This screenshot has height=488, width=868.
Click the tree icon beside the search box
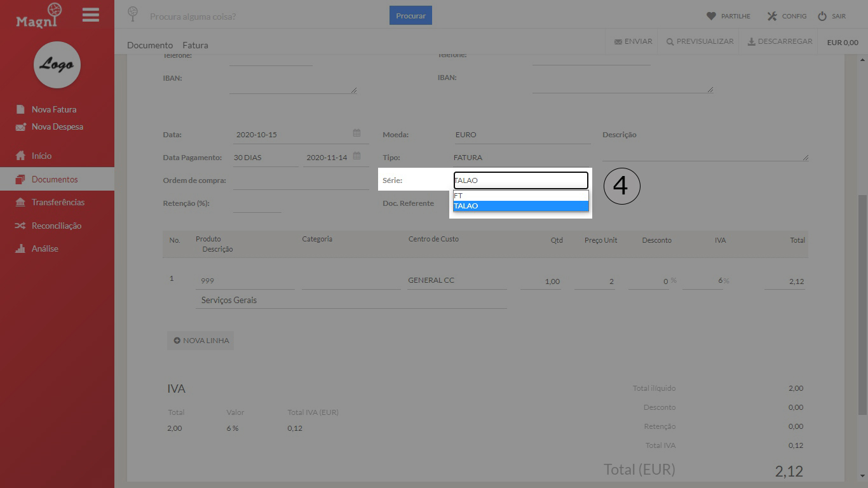click(x=133, y=13)
